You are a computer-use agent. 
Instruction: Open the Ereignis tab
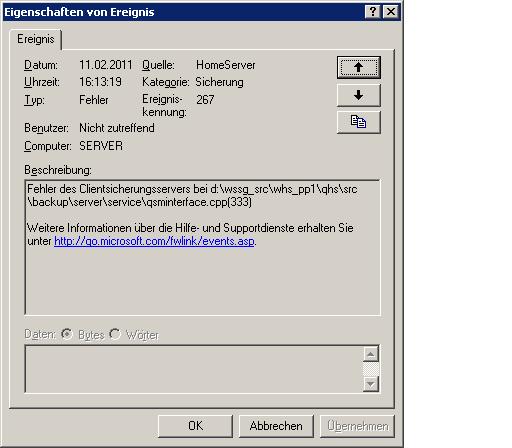click(x=36, y=39)
